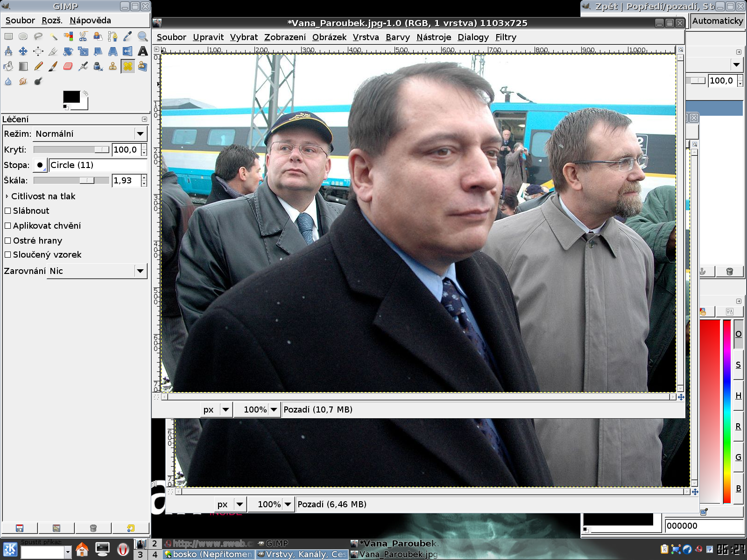Open the px unit dropdown in rear image window

231,504
